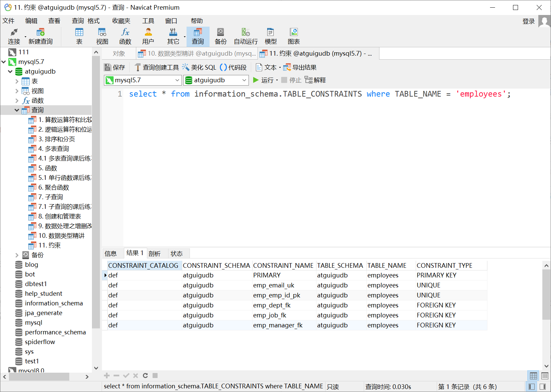Open the Connection (连接) tool

pos(14,36)
